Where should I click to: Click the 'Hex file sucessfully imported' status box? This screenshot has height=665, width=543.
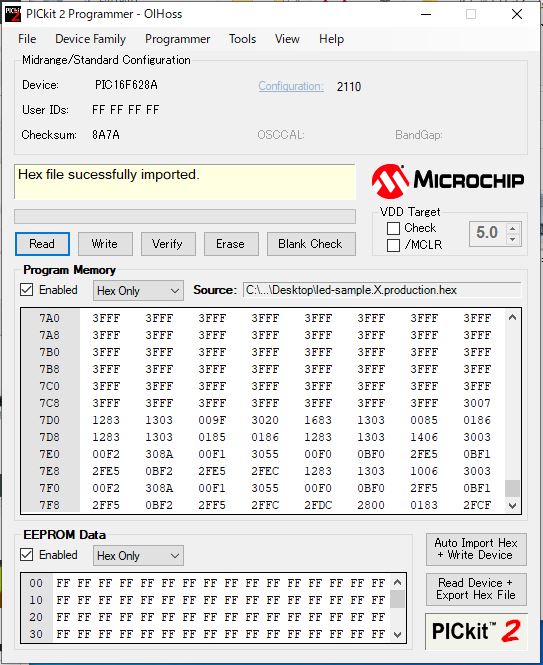pos(185,182)
